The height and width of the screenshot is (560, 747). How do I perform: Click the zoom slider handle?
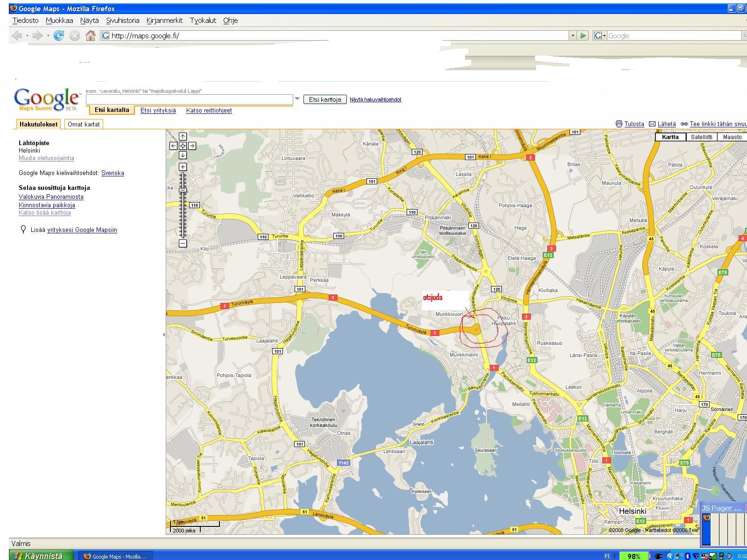pyautogui.click(x=183, y=190)
